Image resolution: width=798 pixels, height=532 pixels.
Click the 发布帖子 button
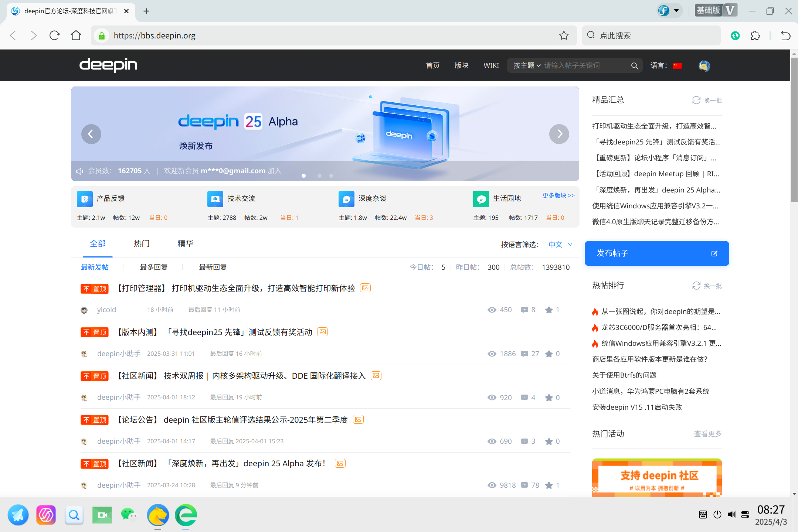pos(656,253)
